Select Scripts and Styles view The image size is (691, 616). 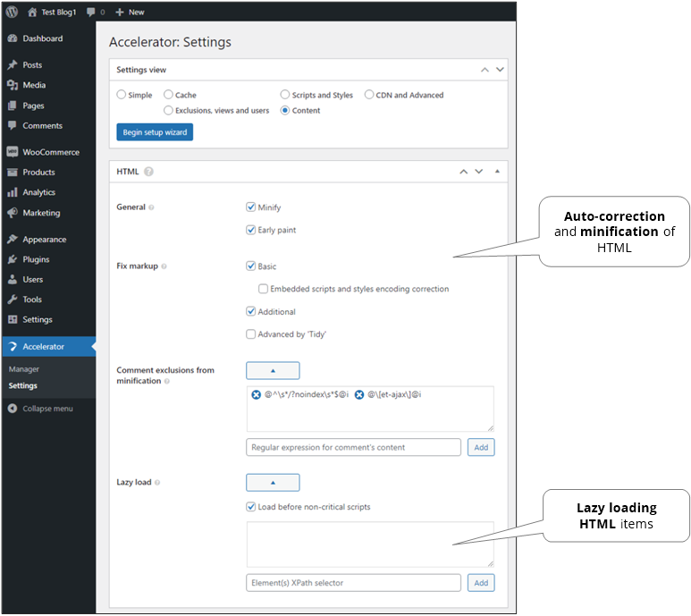tap(285, 95)
